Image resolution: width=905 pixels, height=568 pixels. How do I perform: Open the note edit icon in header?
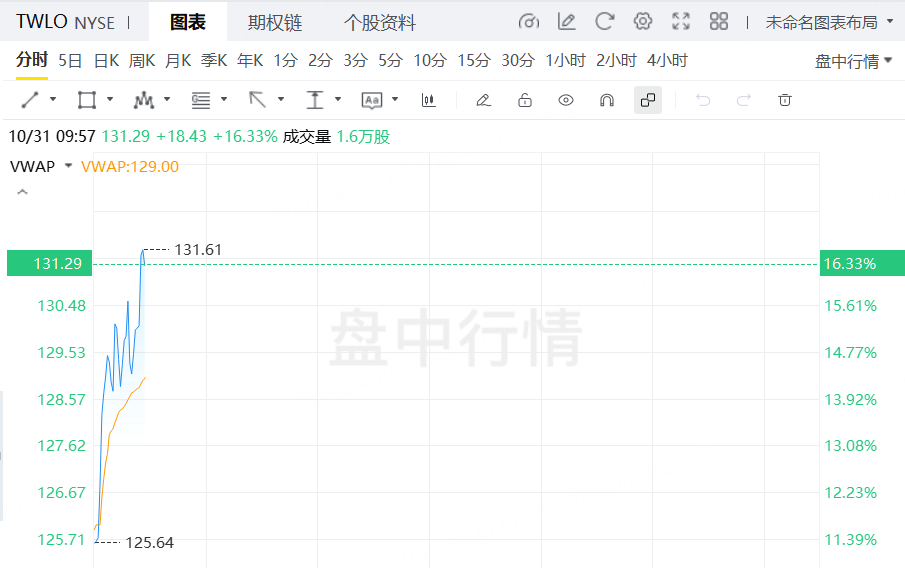coord(567,22)
